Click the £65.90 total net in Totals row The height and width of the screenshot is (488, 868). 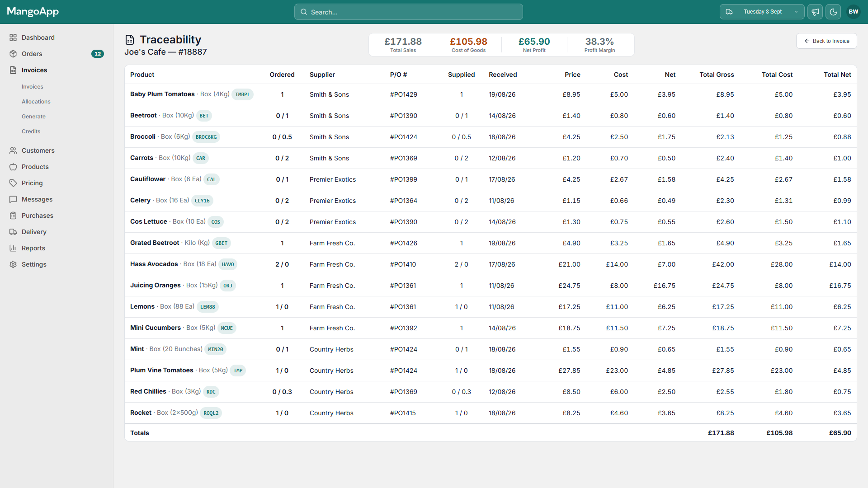(840, 433)
